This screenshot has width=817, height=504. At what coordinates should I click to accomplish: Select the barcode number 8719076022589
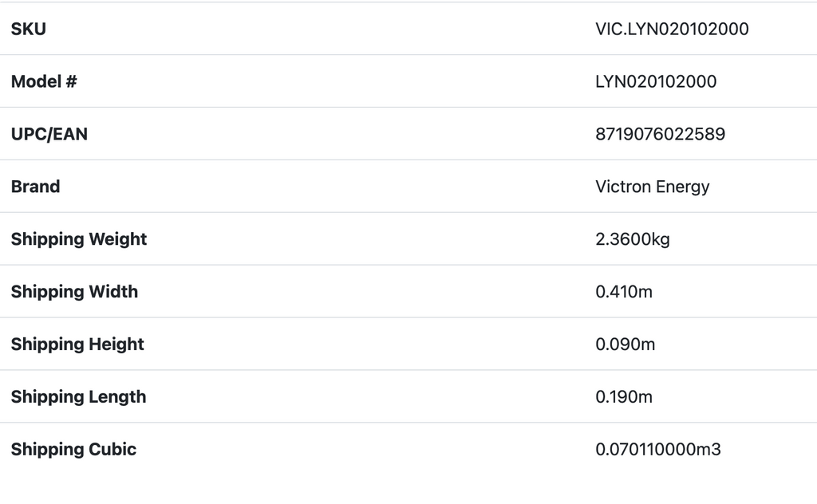[x=660, y=134]
